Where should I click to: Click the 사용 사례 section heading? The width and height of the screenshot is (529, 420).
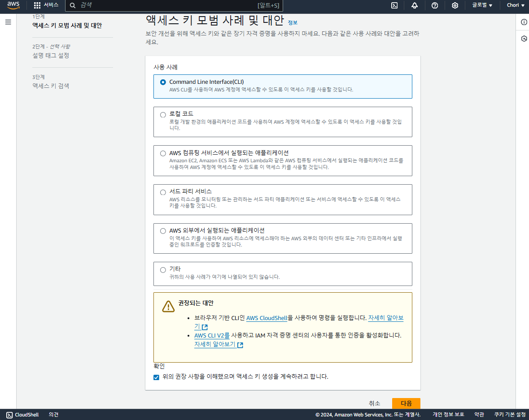click(165, 67)
